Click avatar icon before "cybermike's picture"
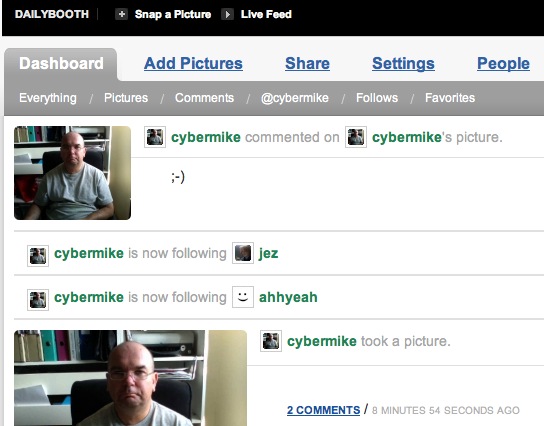 (356, 137)
